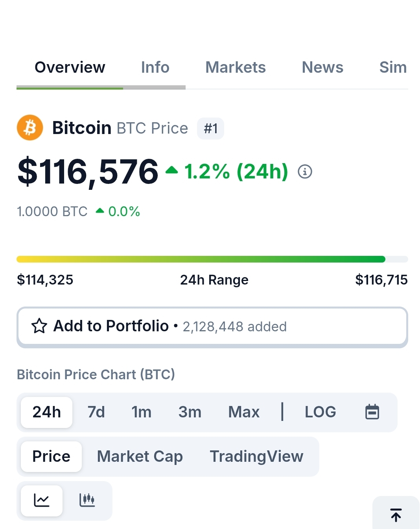Screen dimensions: 420x529
Task: Show the Max timeframe chart
Action: (x=244, y=412)
